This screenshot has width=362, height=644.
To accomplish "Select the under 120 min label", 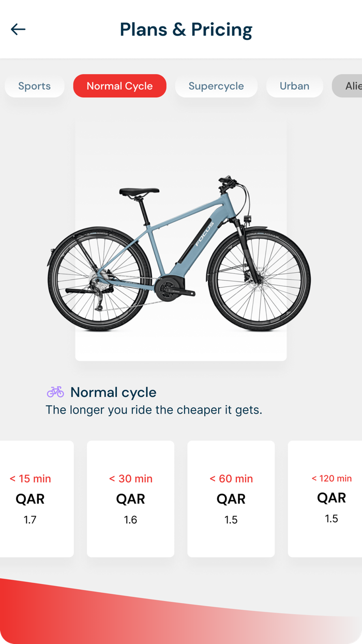I will pos(331,478).
